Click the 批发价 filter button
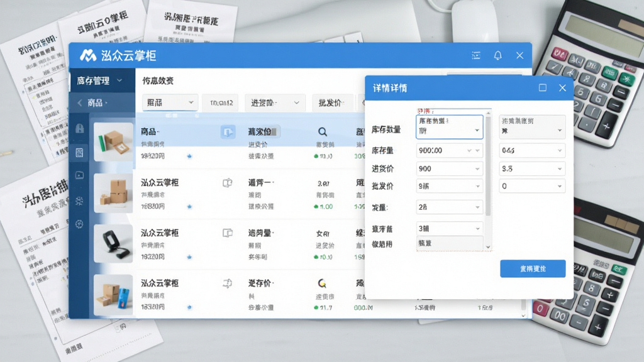Image resolution: width=644 pixels, height=362 pixels. tap(333, 102)
